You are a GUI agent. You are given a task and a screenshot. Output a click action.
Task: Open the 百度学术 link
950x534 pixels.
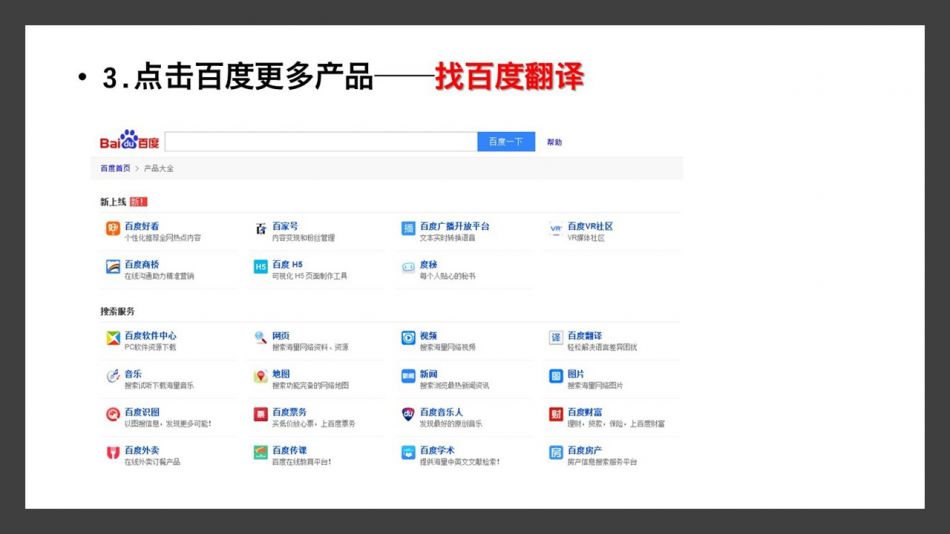coord(437,450)
